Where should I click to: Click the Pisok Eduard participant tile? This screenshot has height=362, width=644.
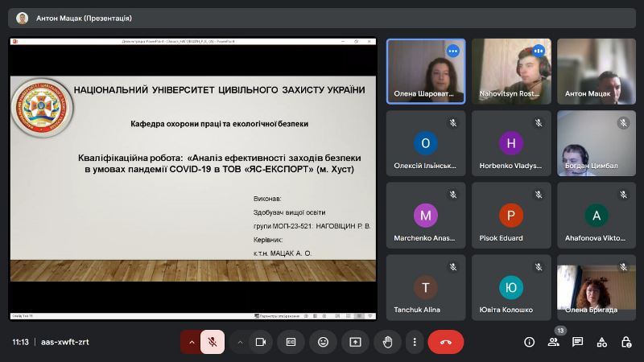pyautogui.click(x=511, y=215)
